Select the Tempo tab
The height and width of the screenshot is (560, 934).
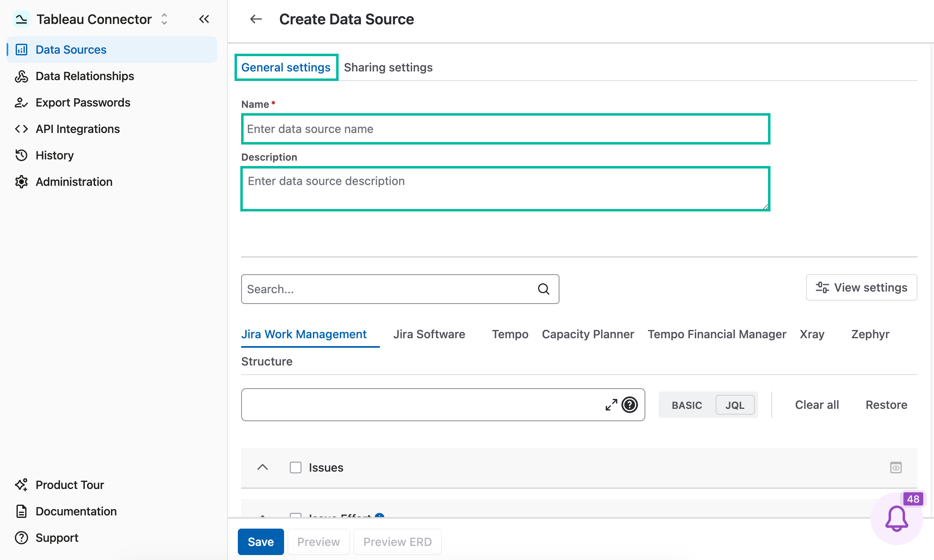510,334
